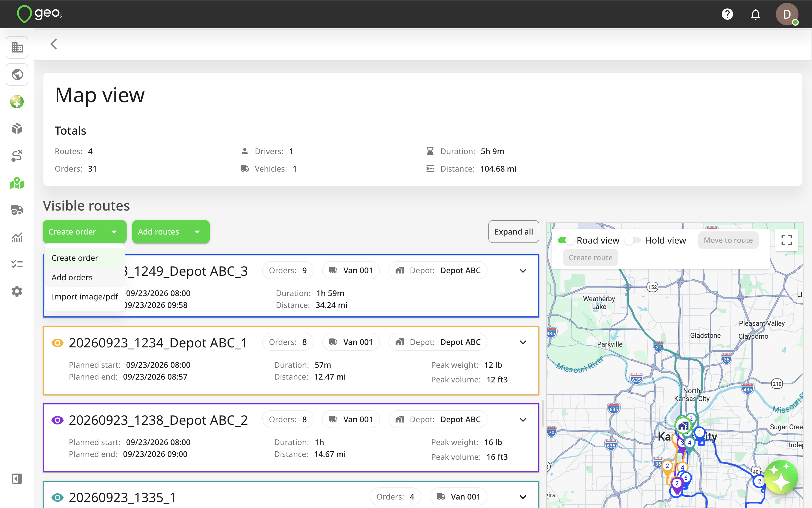Open the analytics chart sidebar icon
This screenshot has height=508, width=812.
pyautogui.click(x=17, y=237)
